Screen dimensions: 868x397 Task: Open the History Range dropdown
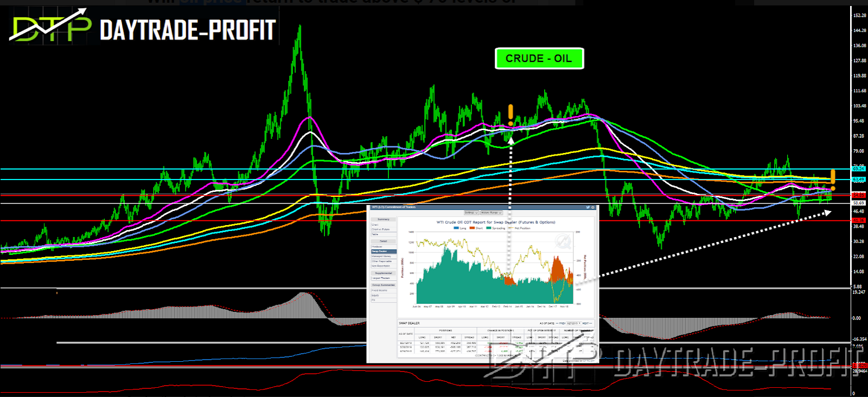492,213
